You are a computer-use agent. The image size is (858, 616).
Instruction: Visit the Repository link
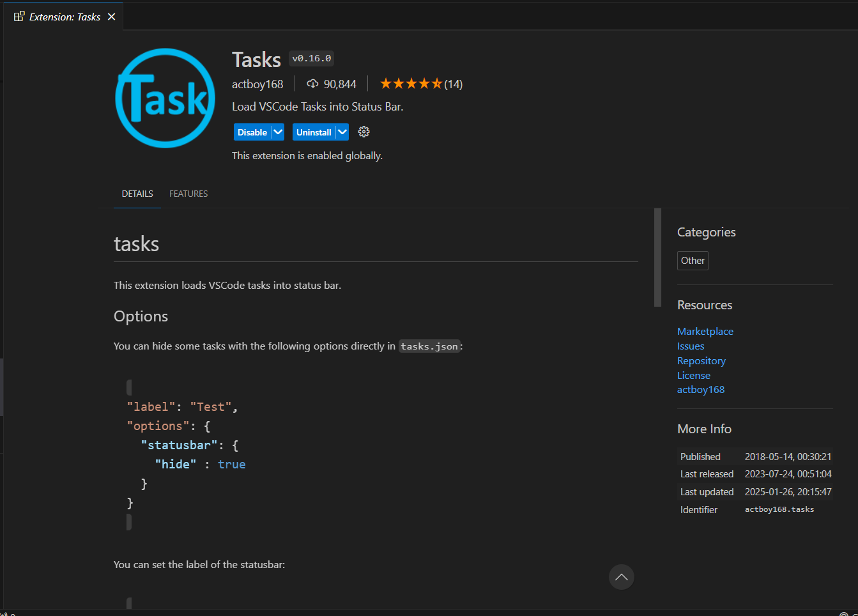pos(701,361)
